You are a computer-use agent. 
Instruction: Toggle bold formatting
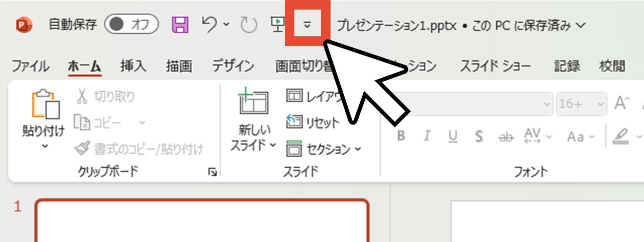coord(401,136)
